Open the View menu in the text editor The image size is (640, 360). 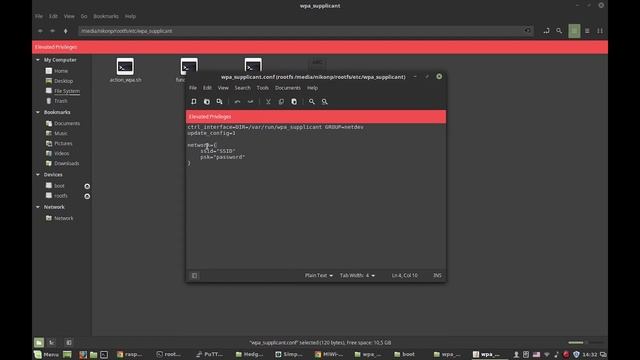pos(223,88)
